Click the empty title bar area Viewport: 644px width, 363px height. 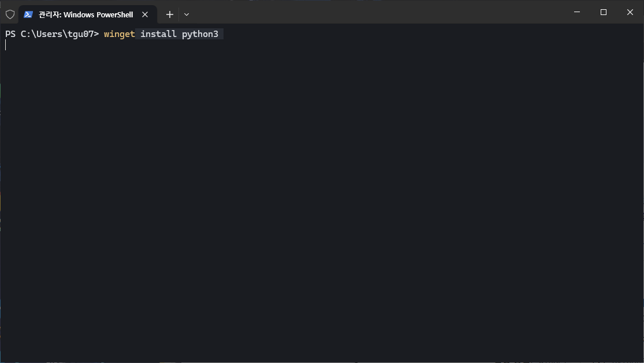tap(375, 12)
